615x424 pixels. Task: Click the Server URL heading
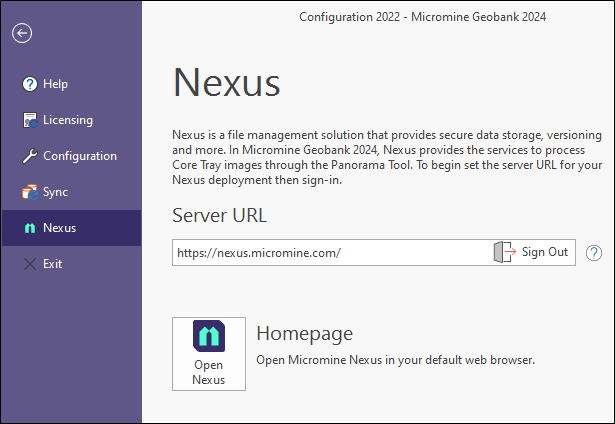pyautogui.click(x=220, y=215)
